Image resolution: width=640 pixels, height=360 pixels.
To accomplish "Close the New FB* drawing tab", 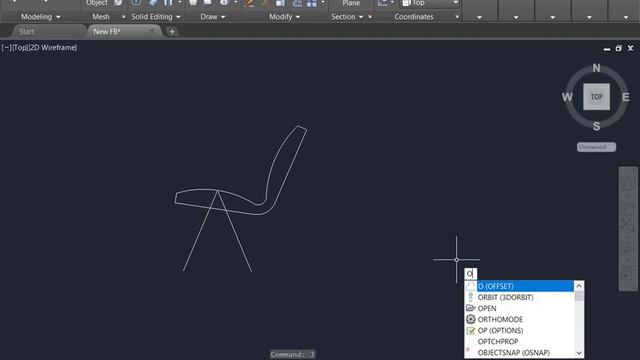I will pos(151,31).
